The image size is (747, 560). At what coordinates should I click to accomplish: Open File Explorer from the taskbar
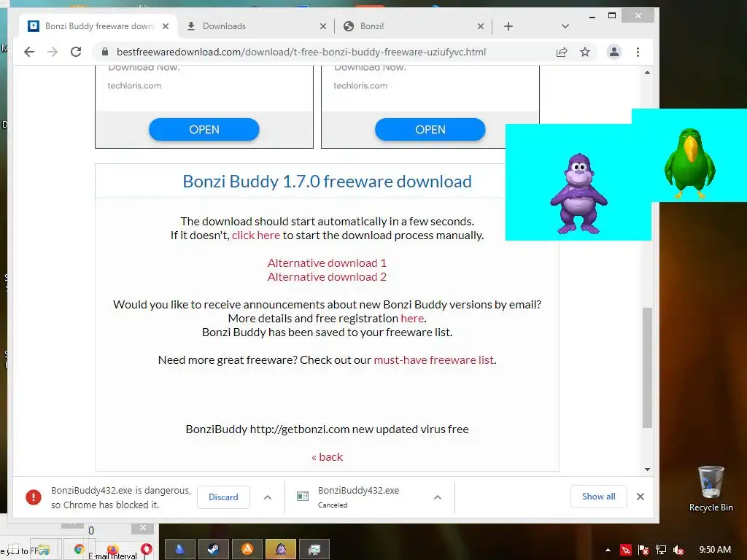pyautogui.click(x=44, y=551)
